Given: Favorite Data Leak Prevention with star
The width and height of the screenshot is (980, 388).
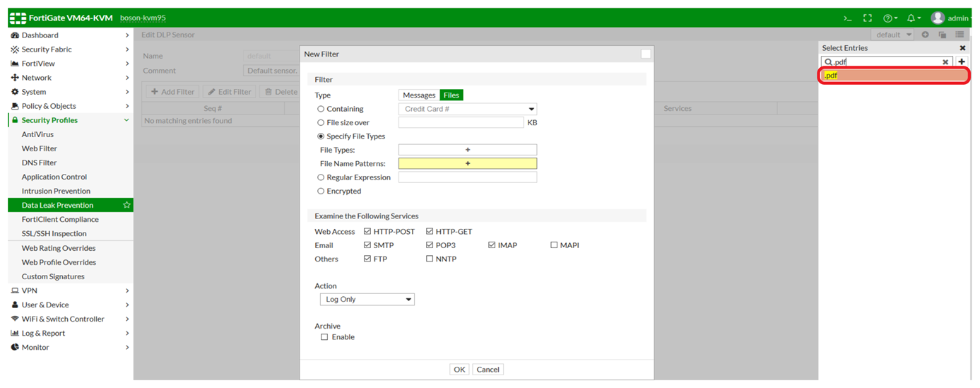Looking at the screenshot, I should (x=126, y=205).
